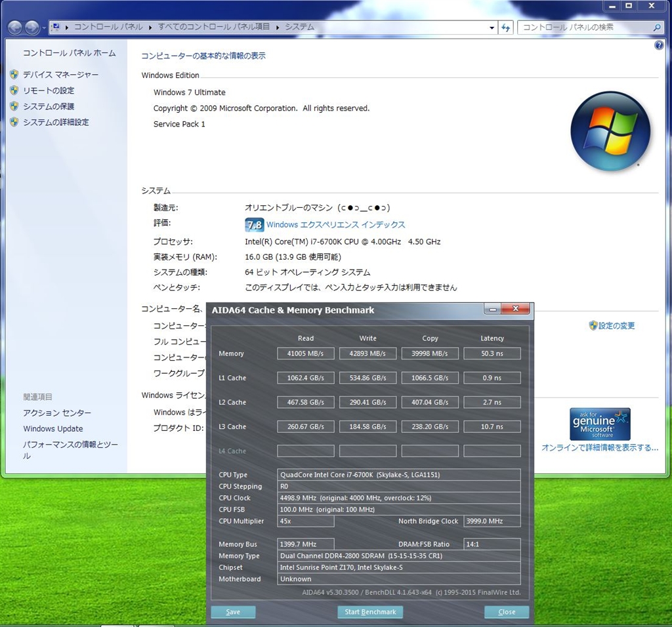Click North Bridge Clock value 3999.0 MHz
672x627 pixels.
(492, 521)
